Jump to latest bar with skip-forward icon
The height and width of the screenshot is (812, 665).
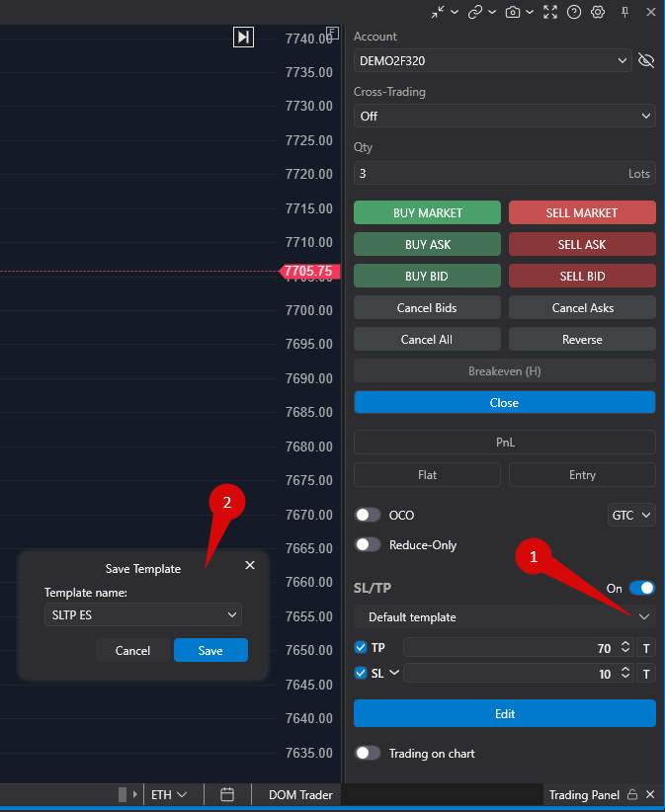coord(243,37)
